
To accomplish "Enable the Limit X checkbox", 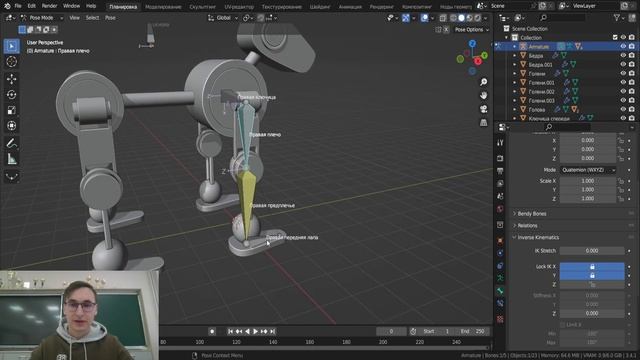I will [562, 325].
